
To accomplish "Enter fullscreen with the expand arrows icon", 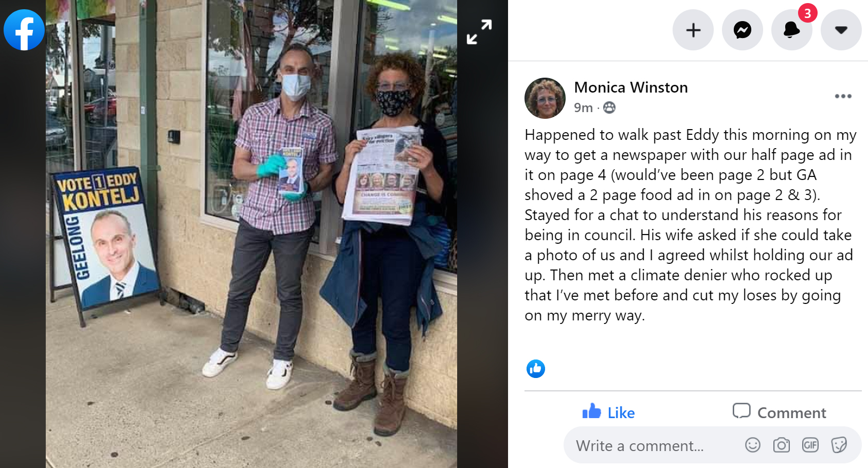I will [x=479, y=32].
